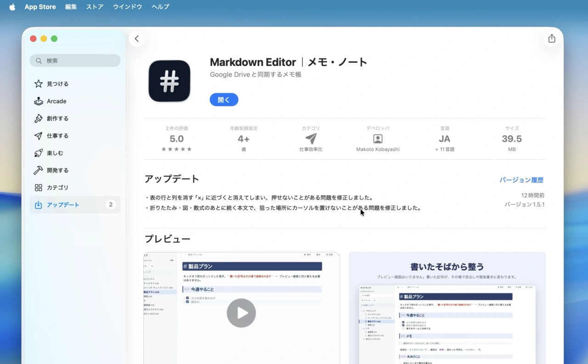Screen dimensions: 588x364
Task: Click the five star rating row
Action: pyautogui.click(x=177, y=149)
